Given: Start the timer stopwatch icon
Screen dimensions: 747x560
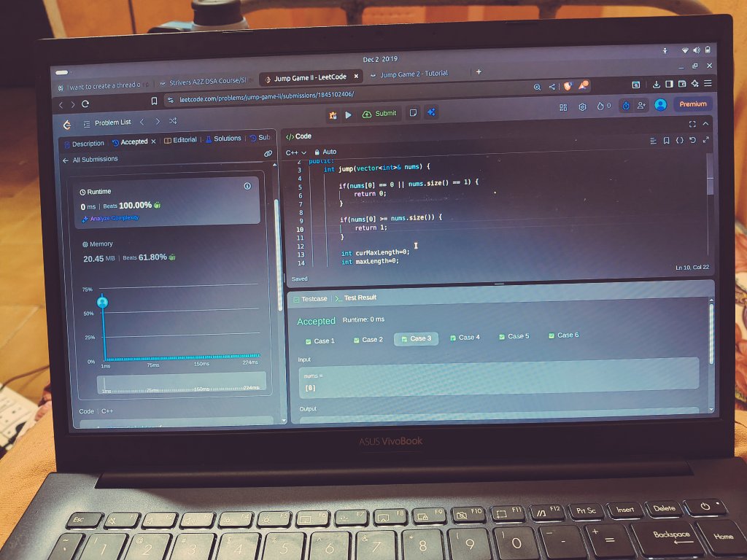Looking at the screenshot, I should point(625,106).
